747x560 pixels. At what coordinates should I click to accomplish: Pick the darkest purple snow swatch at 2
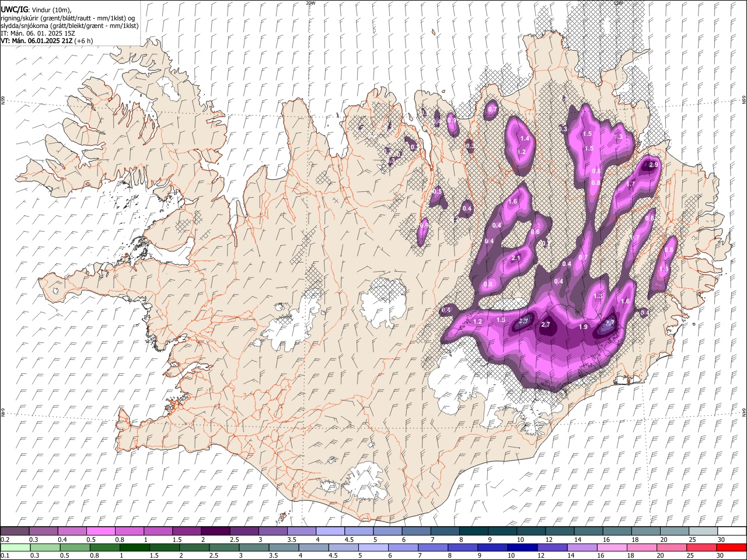click(215, 531)
